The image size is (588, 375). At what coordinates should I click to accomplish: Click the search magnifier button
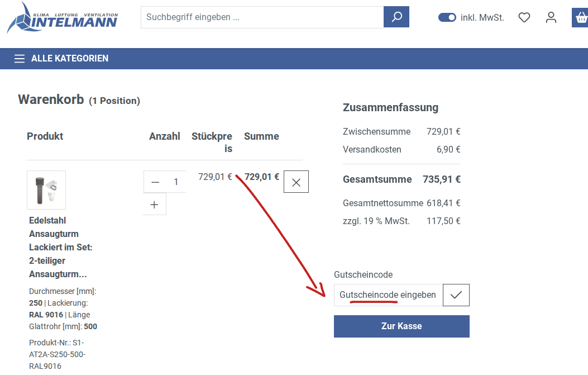click(396, 17)
